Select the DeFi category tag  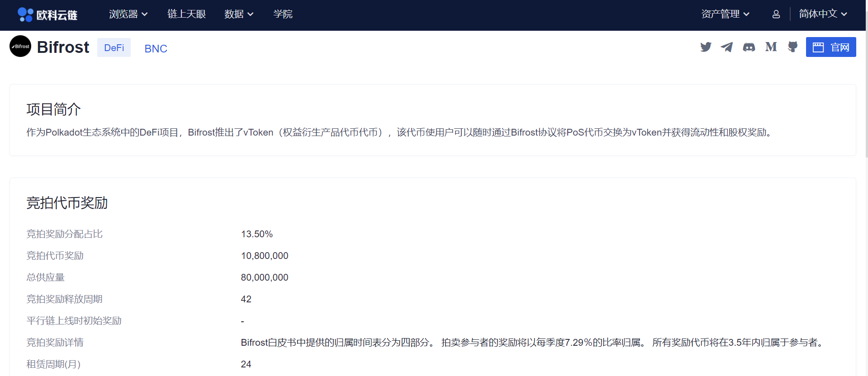tap(114, 48)
